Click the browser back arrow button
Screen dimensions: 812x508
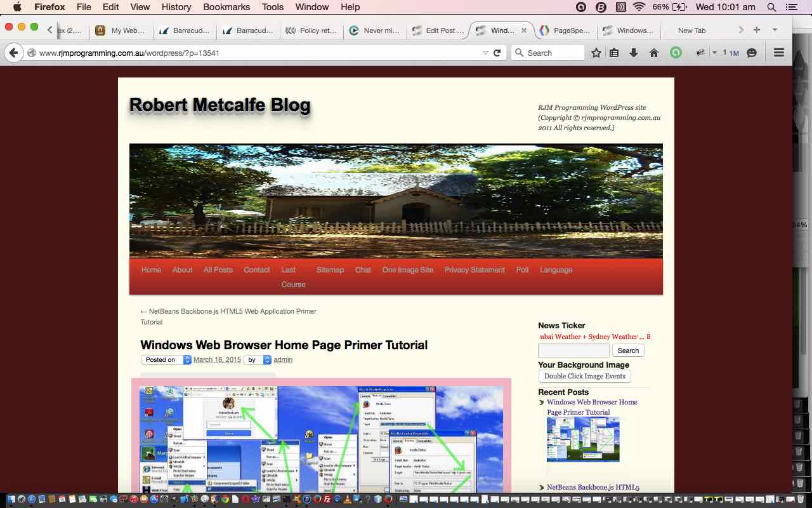[x=13, y=53]
